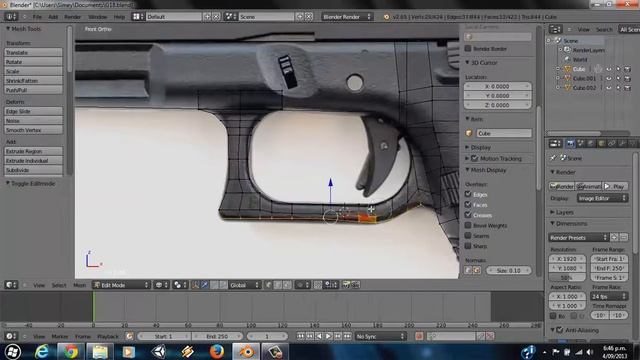Open the Edit Mode dropdown
Screen dimensions: 640x360
click(121, 285)
